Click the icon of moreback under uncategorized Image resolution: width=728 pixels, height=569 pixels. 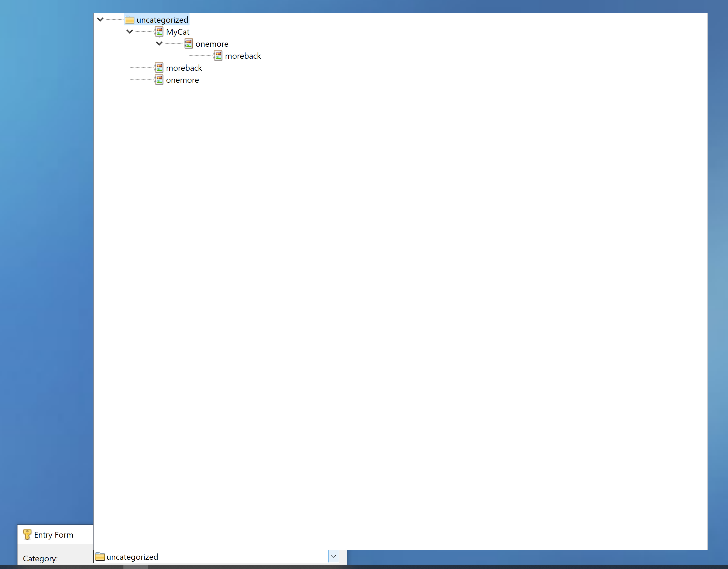[x=159, y=68]
